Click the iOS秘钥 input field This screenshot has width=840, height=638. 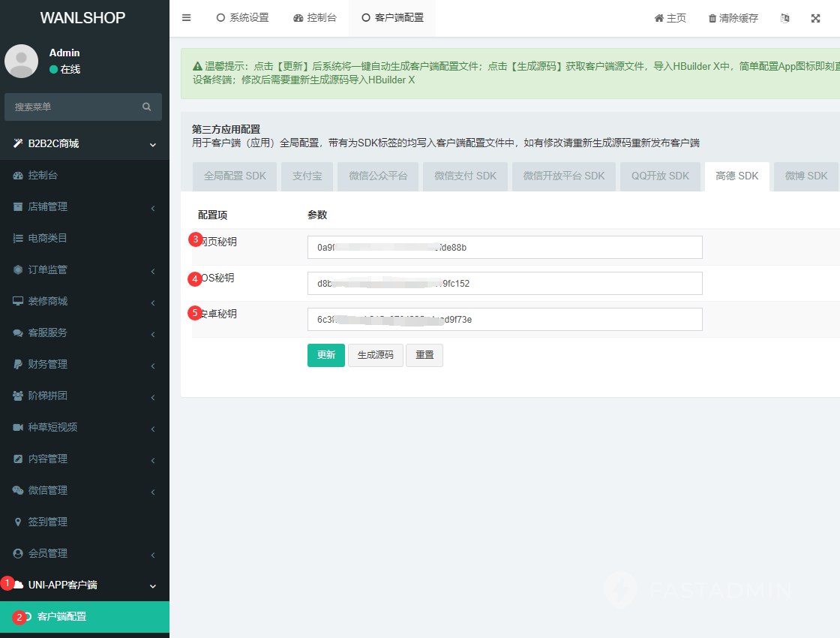tap(505, 283)
